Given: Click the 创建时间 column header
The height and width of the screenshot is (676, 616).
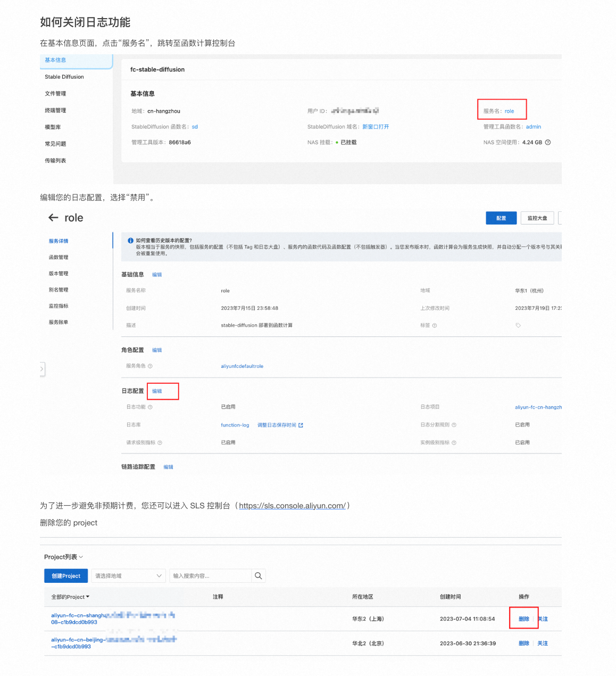Looking at the screenshot, I should [x=451, y=597].
